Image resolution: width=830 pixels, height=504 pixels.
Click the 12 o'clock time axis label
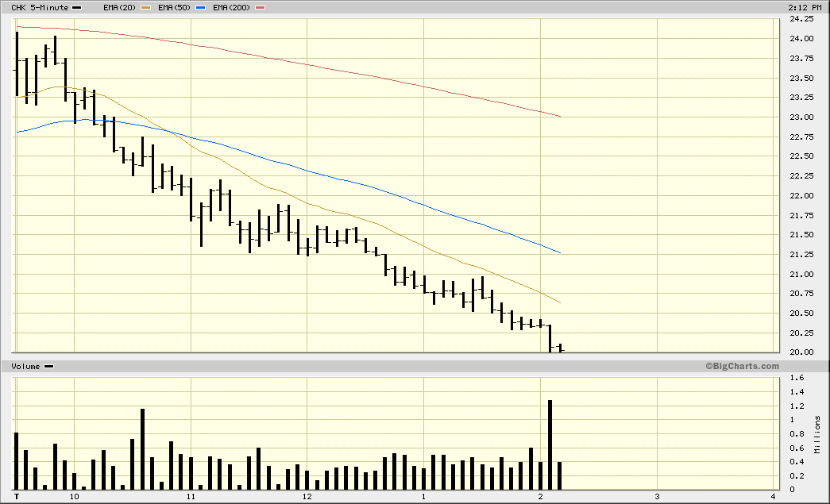click(307, 497)
